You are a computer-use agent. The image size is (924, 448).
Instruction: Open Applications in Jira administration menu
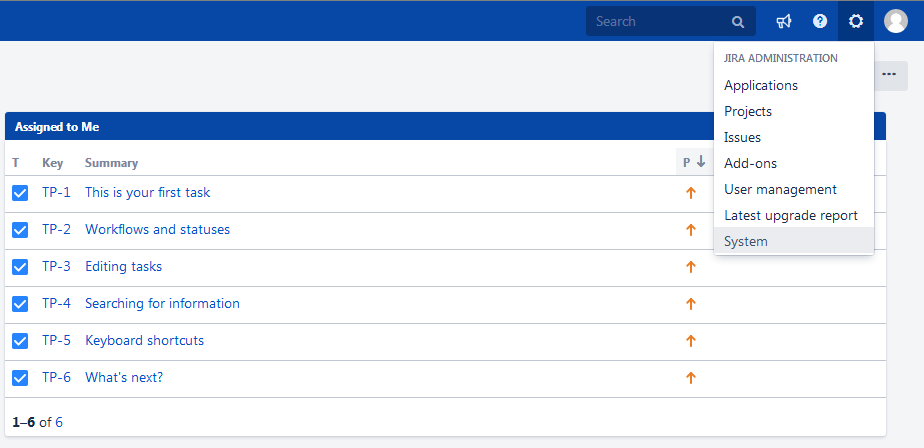pyautogui.click(x=761, y=85)
